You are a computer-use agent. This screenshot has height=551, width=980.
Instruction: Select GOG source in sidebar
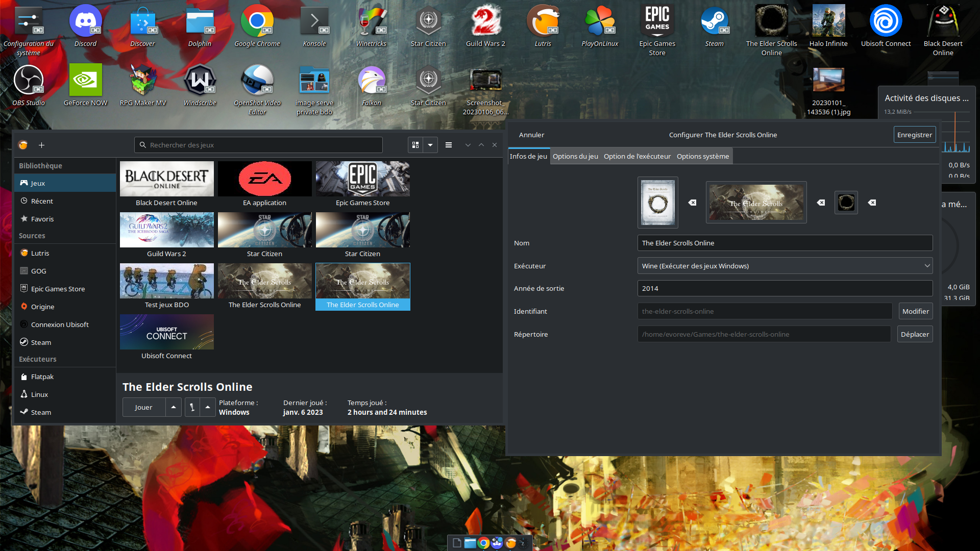pos(65,271)
